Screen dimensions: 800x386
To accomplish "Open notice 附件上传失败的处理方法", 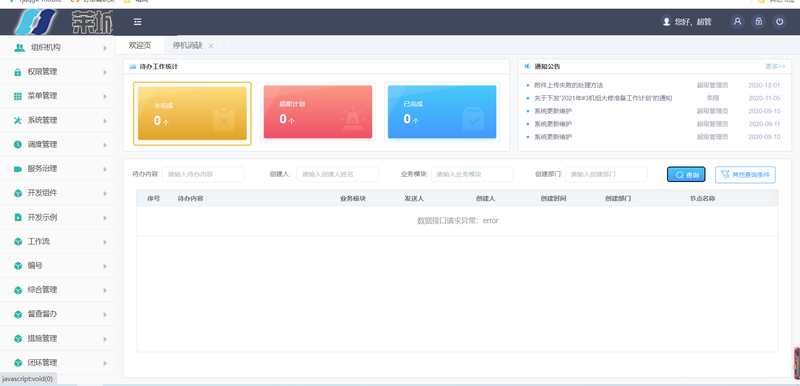I will point(568,85).
